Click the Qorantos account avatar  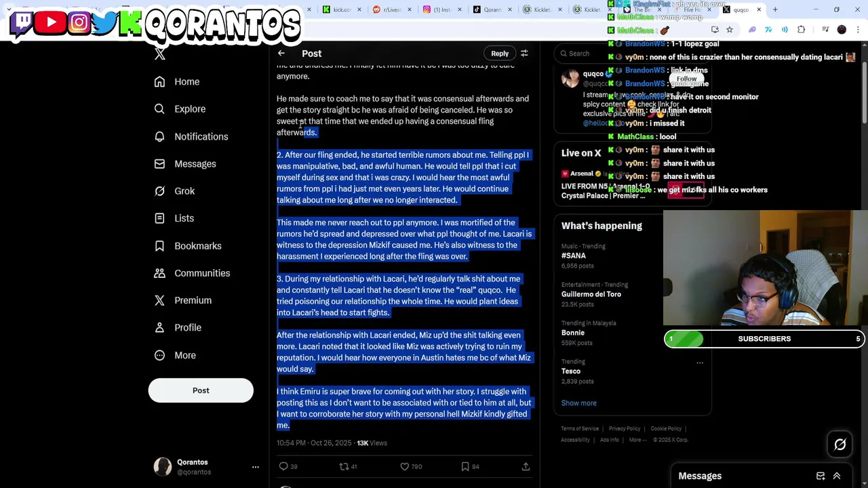163,466
